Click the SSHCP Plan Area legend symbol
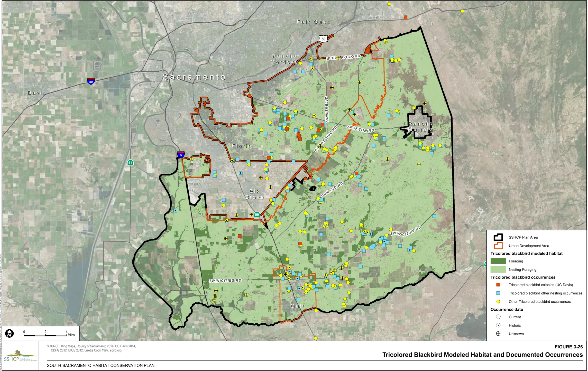Image resolution: width=588 pixels, height=371 pixels. (498, 237)
